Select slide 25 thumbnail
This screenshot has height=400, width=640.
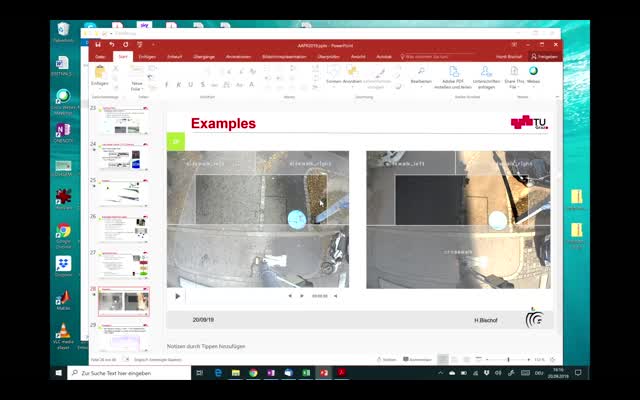(123, 193)
